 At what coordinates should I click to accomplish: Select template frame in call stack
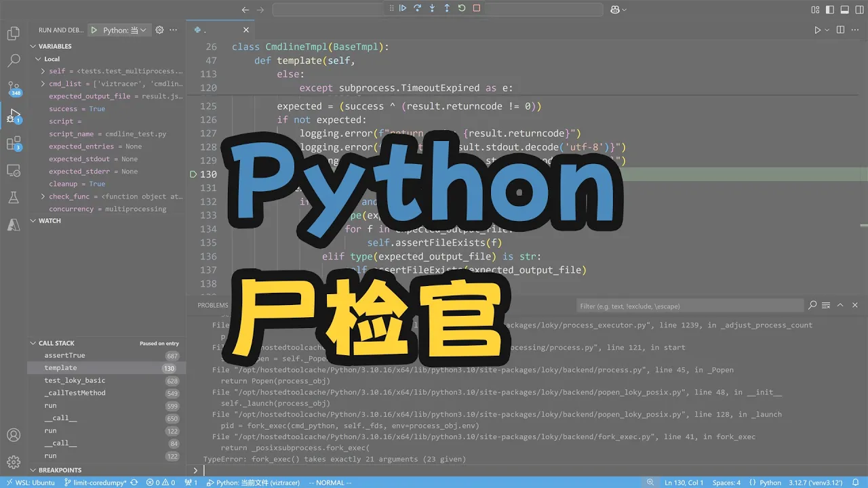click(x=106, y=368)
